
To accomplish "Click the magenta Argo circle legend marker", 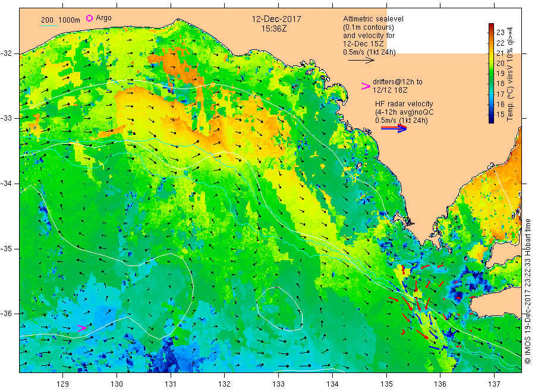I will [x=89, y=18].
